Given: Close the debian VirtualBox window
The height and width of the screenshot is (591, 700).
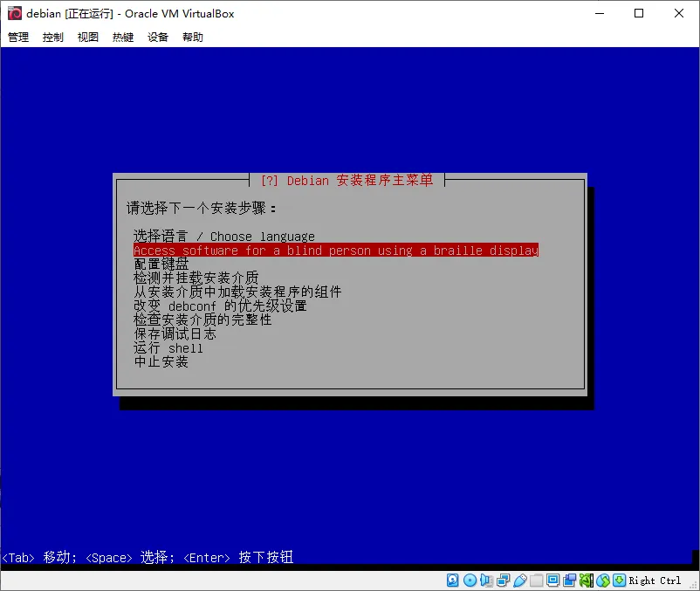Looking at the screenshot, I should (x=678, y=13).
